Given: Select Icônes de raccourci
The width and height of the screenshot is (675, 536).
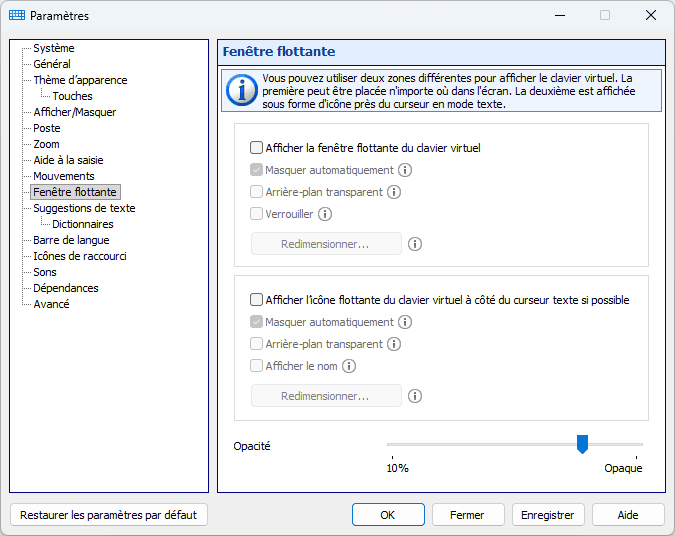Looking at the screenshot, I should pyautogui.click(x=80, y=256).
